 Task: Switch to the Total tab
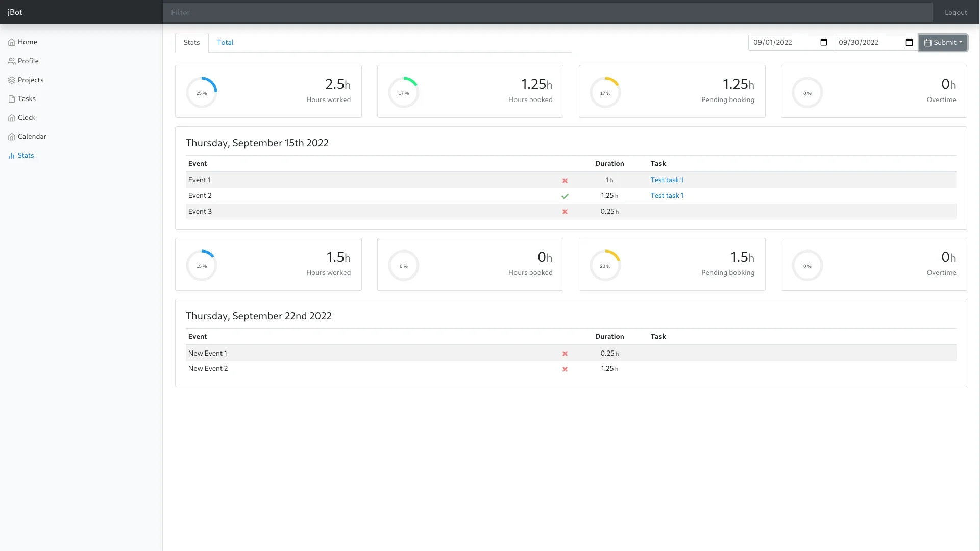click(x=225, y=42)
